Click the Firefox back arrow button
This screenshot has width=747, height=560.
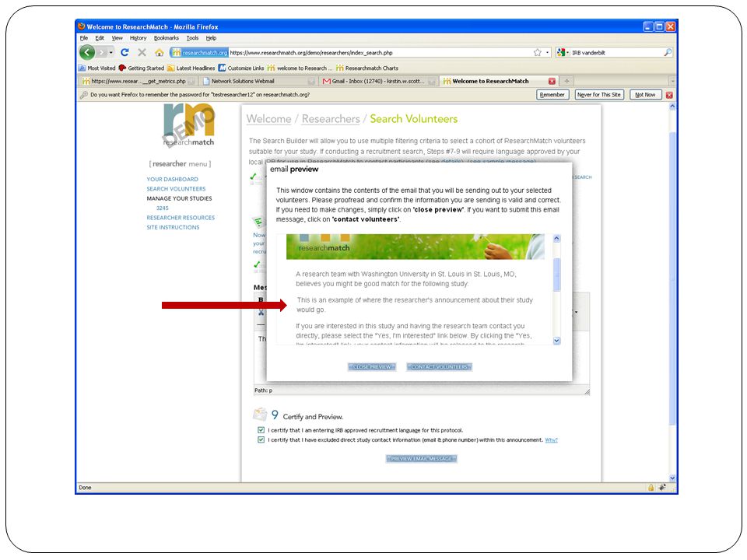click(x=87, y=52)
